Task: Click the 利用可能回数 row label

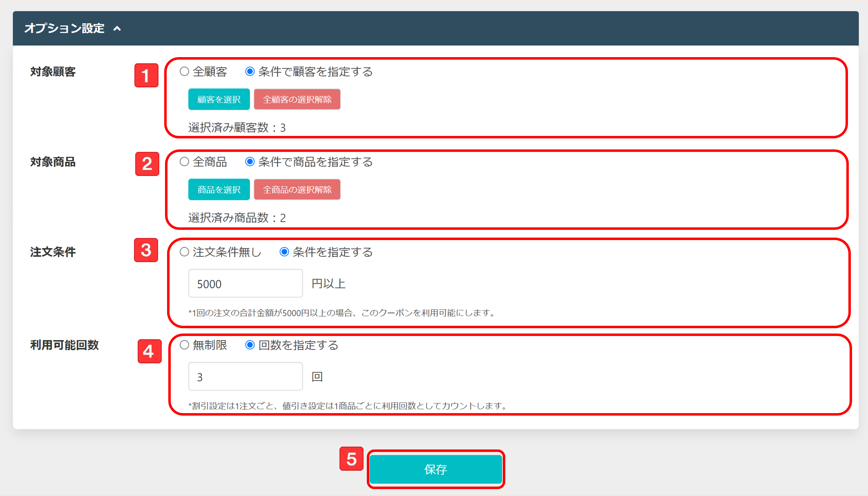Action: point(65,345)
